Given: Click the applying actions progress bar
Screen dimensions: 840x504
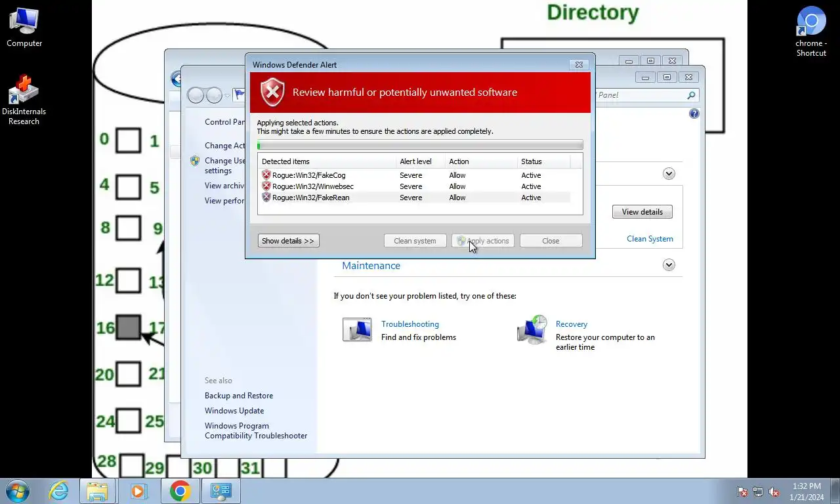Looking at the screenshot, I should tap(420, 145).
